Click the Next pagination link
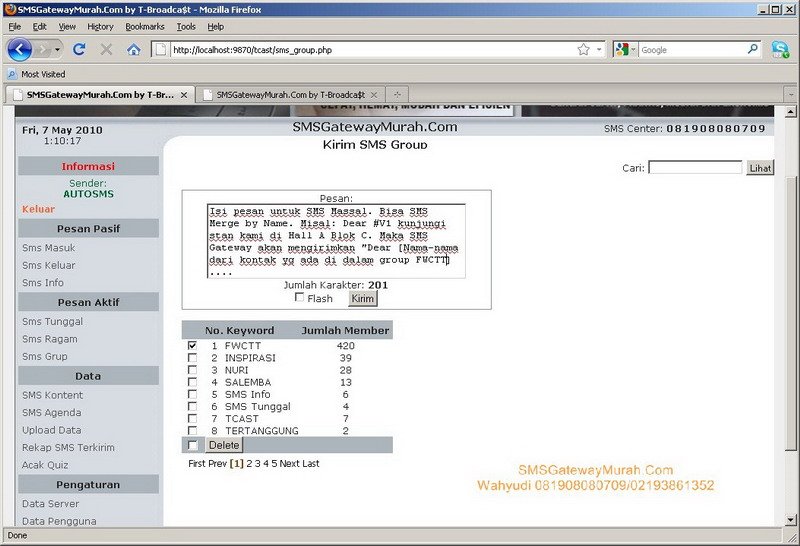This screenshot has height=546, width=800. pos(289,464)
